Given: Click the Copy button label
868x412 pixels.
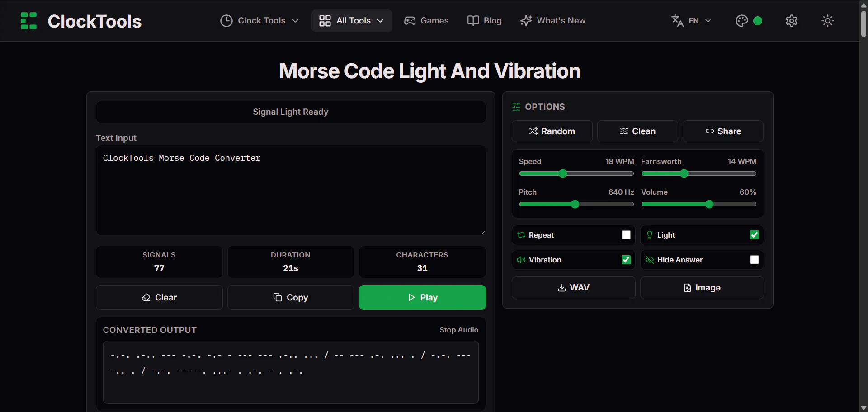Looking at the screenshot, I should [x=297, y=297].
